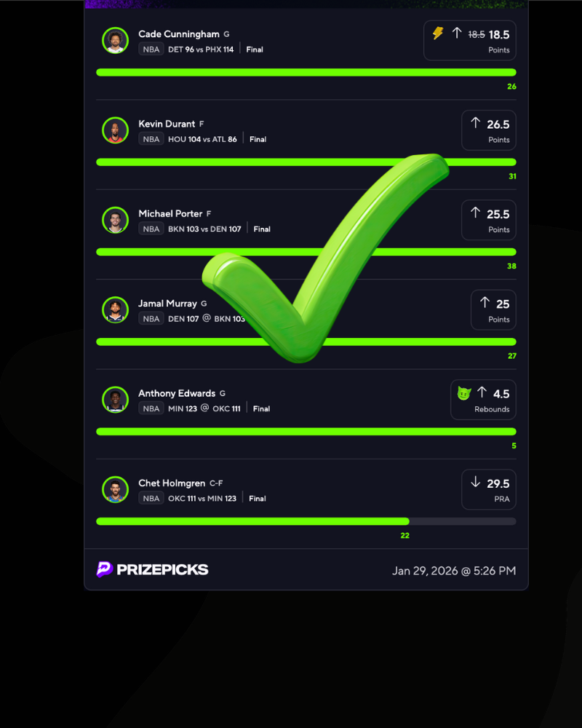
Task: Select the 26.5 Points more box
Action: [x=489, y=130]
